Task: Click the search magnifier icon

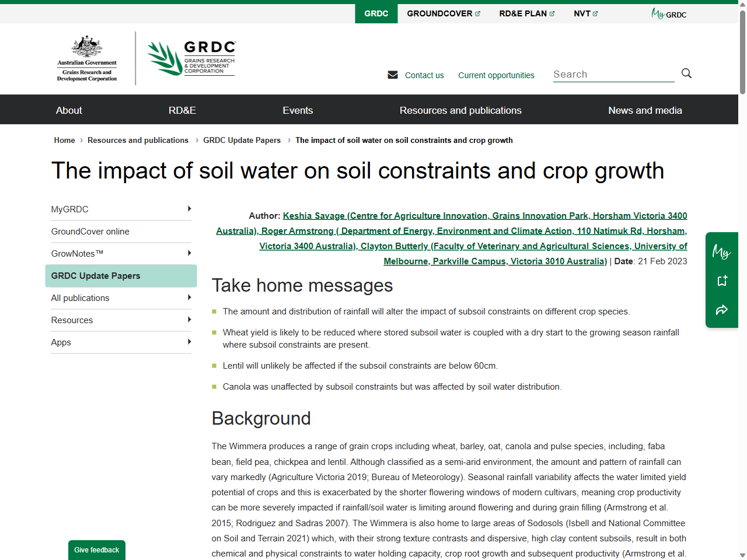Action: point(686,73)
